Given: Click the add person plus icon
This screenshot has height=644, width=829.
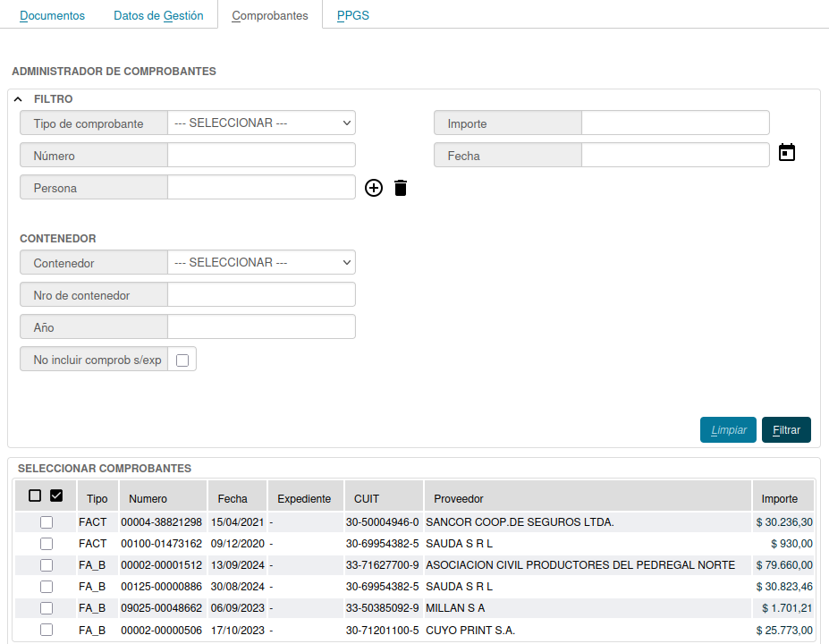Looking at the screenshot, I should click(374, 188).
